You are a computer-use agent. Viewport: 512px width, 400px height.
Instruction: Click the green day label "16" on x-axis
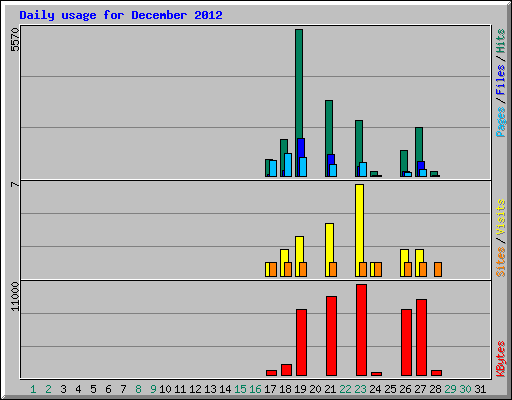click(x=255, y=389)
